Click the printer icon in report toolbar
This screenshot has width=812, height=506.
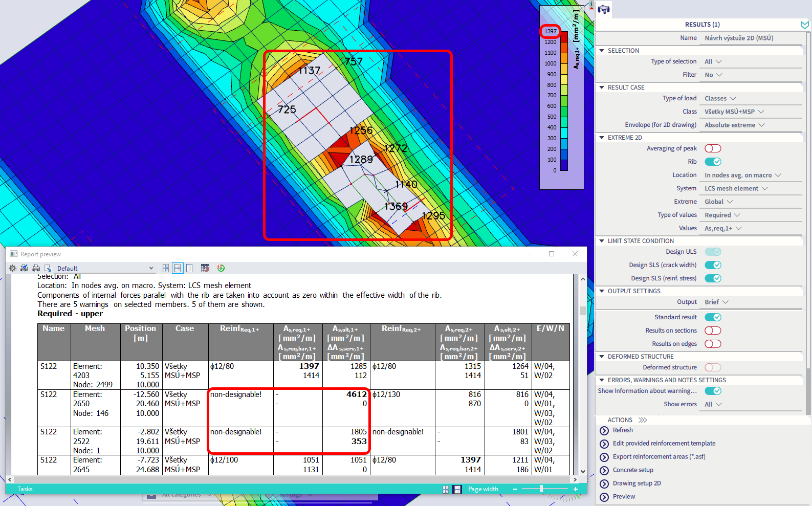tap(36, 268)
